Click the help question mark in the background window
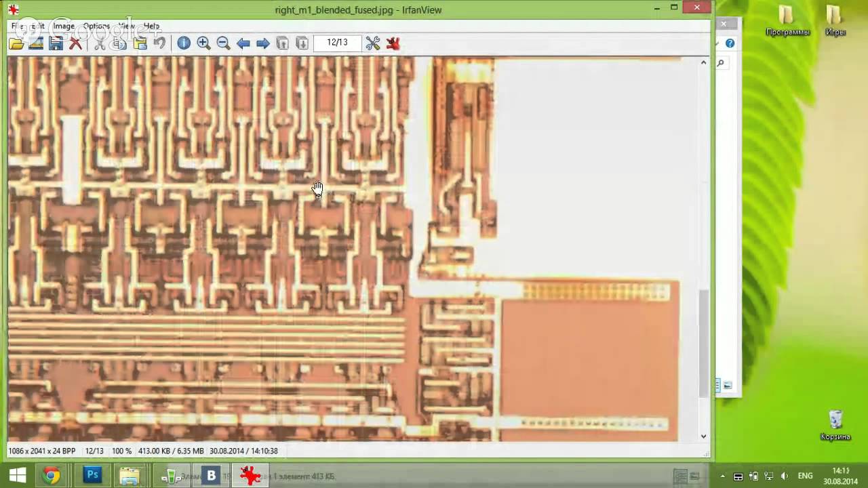Viewport: 868px width, 488px height. click(x=730, y=43)
